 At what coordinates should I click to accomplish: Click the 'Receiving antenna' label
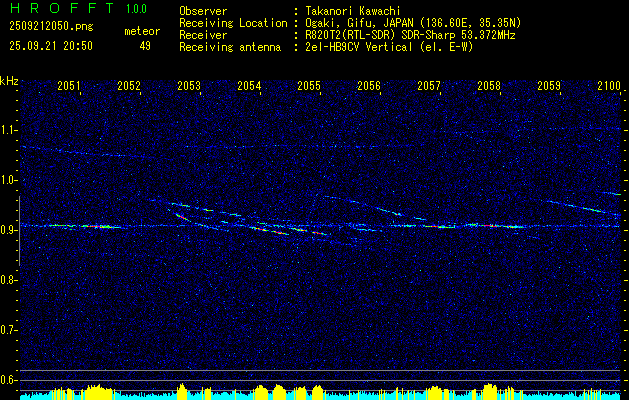(230, 47)
